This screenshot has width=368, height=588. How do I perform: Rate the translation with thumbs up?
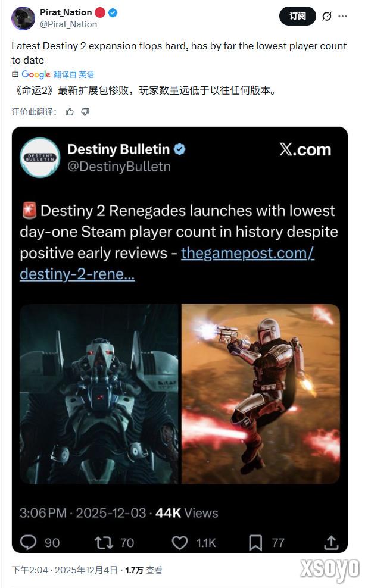click(x=70, y=112)
